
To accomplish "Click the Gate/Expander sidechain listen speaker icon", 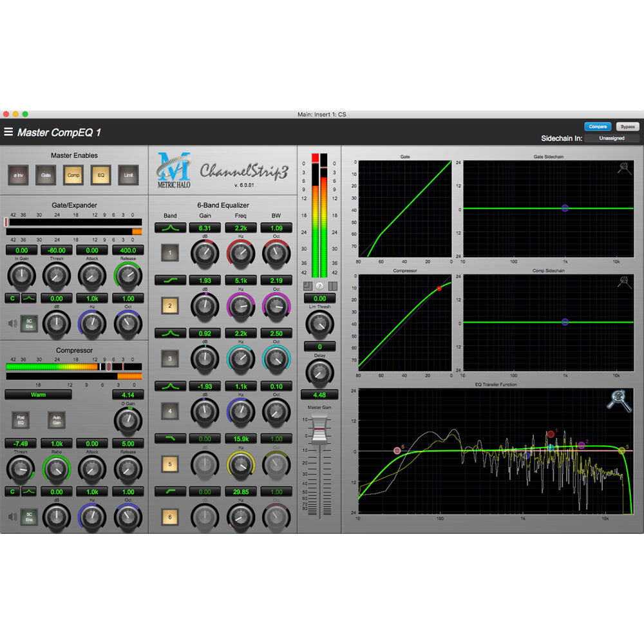I will click(x=11, y=325).
